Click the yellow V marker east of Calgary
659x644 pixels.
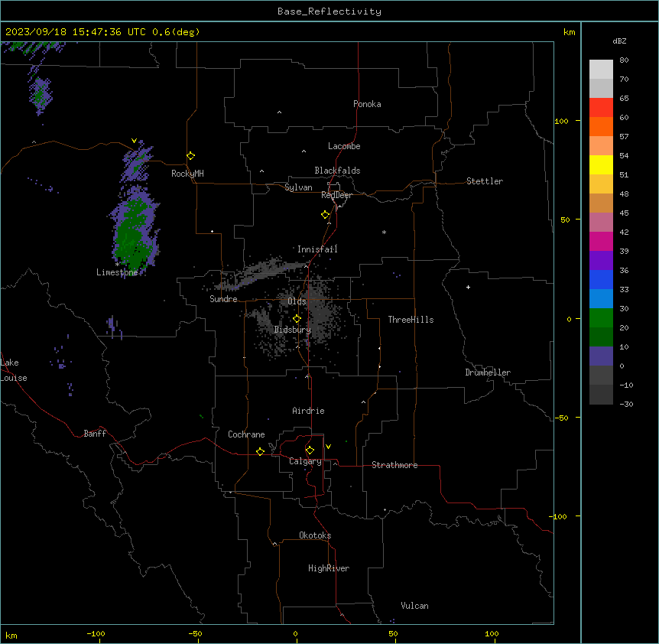[328, 447]
